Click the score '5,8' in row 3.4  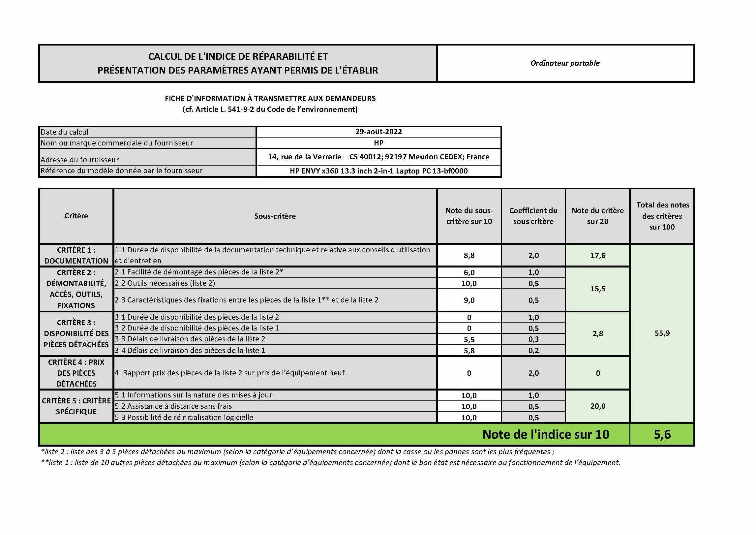pos(469,351)
